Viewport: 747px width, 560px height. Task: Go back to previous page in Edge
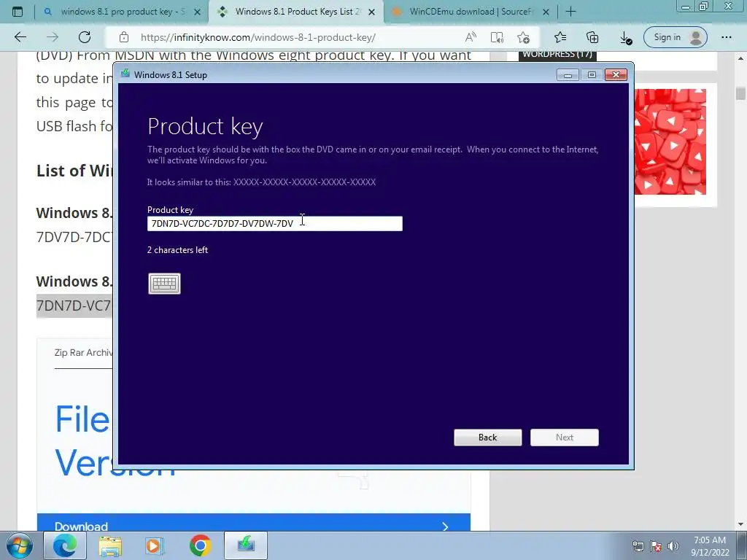coord(20,37)
